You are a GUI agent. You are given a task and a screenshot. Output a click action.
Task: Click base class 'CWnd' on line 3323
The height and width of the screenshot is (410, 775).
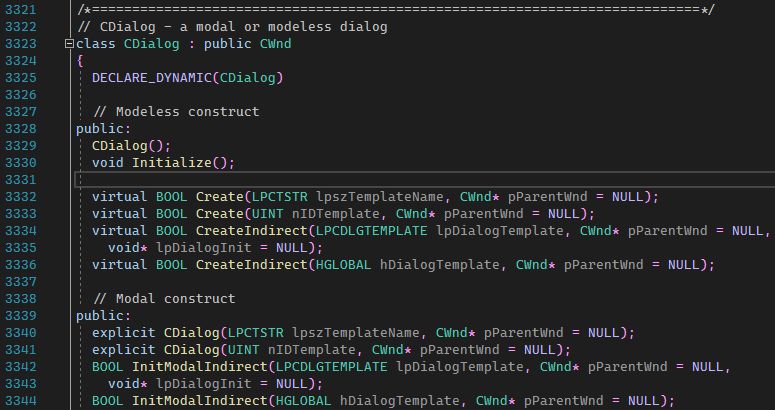point(276,44)
